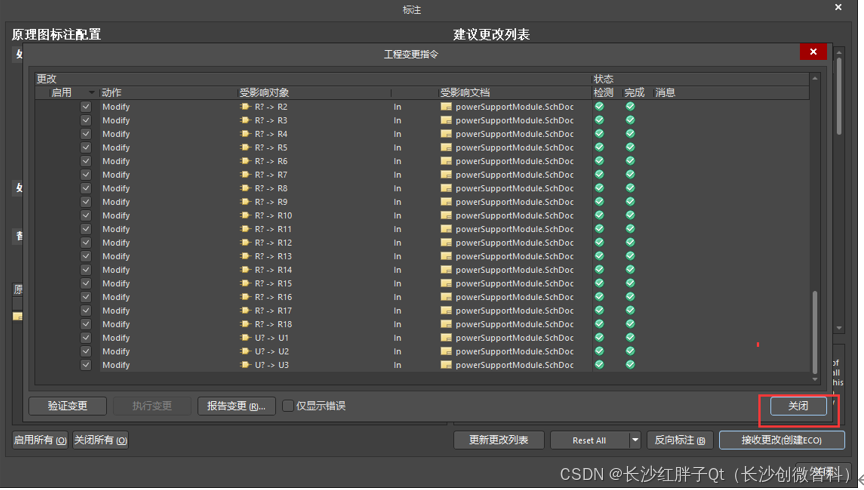864x490 pixels.
Task: Click the green check status icon for R8
Action: click(600, 188)
